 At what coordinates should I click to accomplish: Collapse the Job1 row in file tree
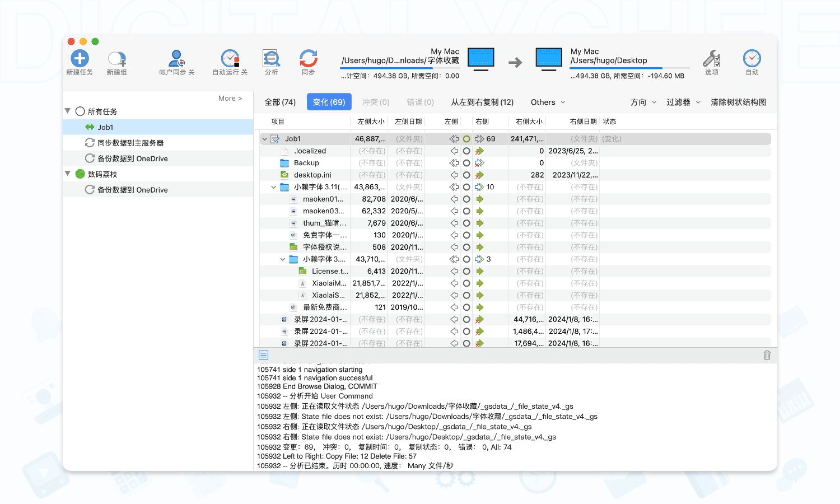tap(265, 139)
